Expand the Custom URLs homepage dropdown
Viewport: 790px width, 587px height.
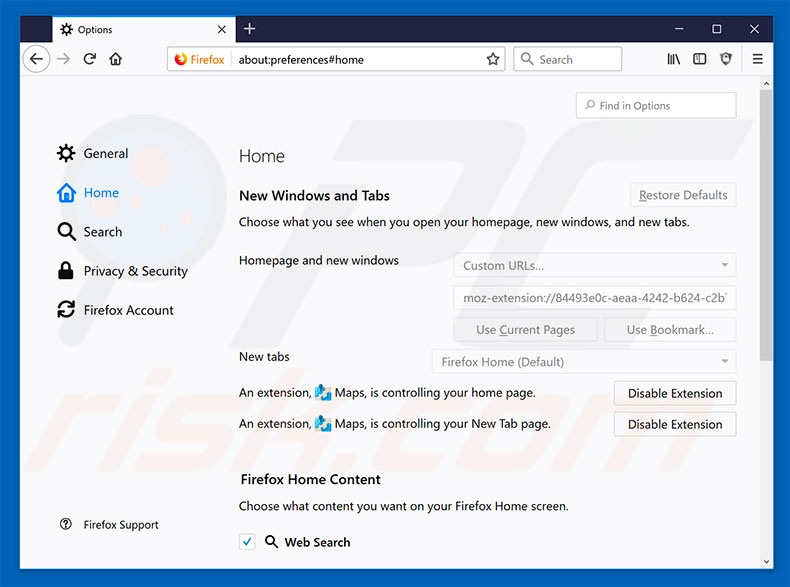[x=595, y=265]
